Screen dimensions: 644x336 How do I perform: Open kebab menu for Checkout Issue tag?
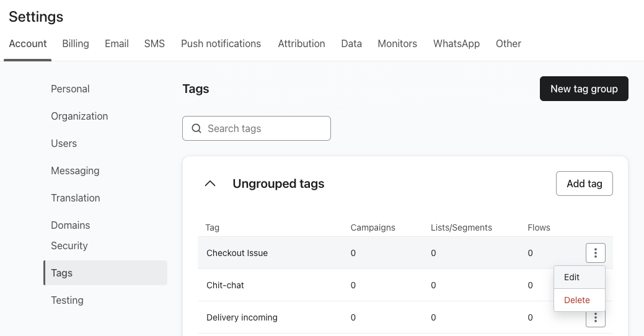point(595,252)
